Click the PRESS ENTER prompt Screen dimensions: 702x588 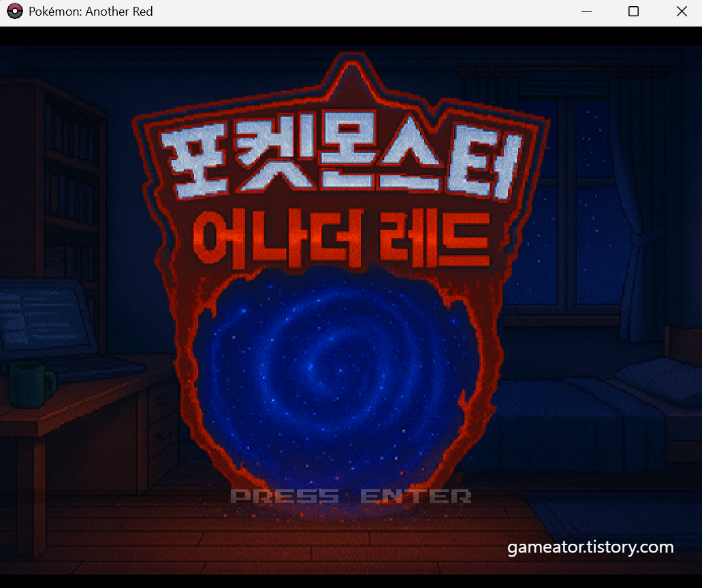click(x=351, y=496)
